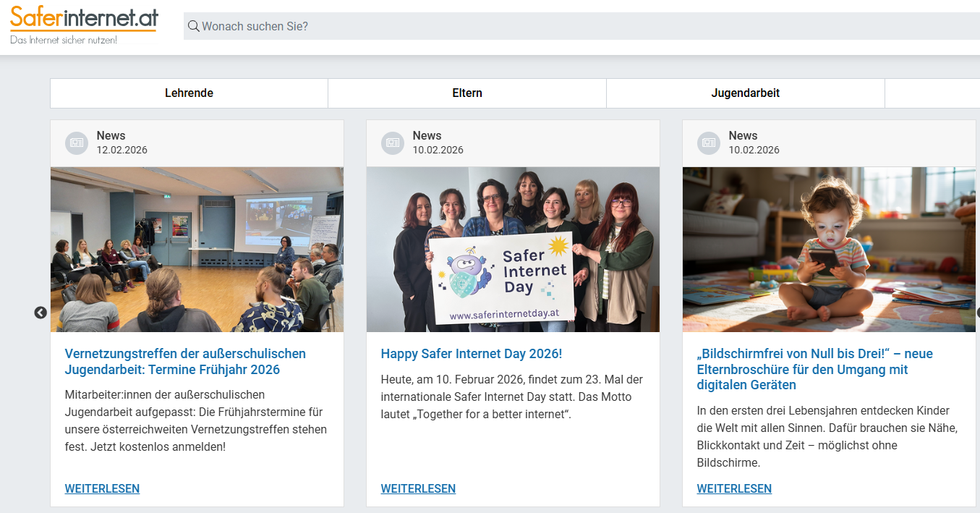The height and width of the screenshot is (513, 980).
Task: Switch to the Eltern tab
Action: 467,93
